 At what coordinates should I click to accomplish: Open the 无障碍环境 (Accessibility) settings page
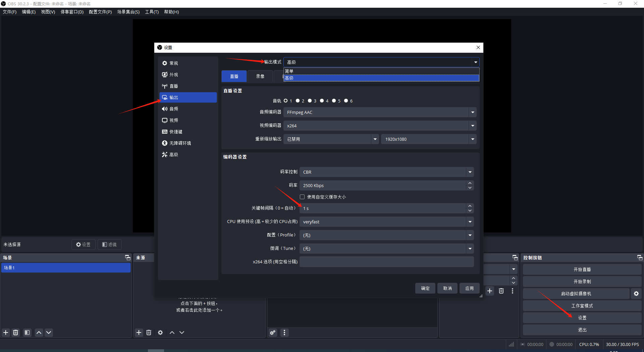[x=188, y=143]
